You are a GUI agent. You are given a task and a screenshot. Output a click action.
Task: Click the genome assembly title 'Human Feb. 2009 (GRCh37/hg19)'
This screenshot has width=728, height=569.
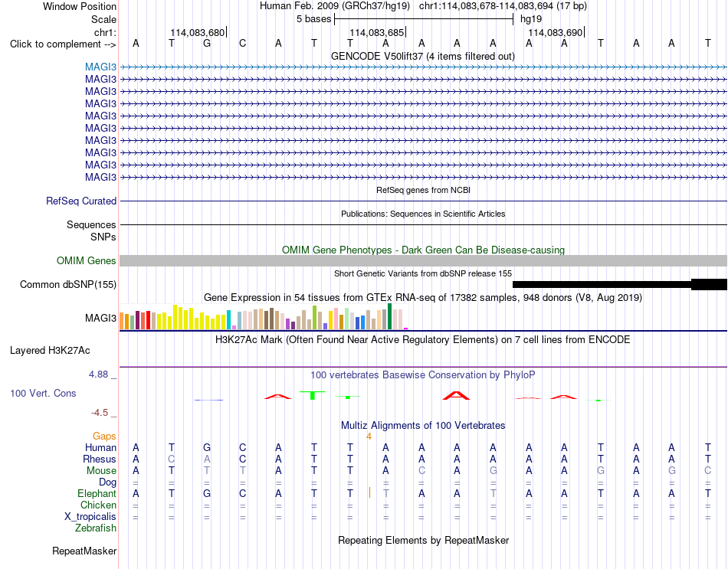coord(335,6)
